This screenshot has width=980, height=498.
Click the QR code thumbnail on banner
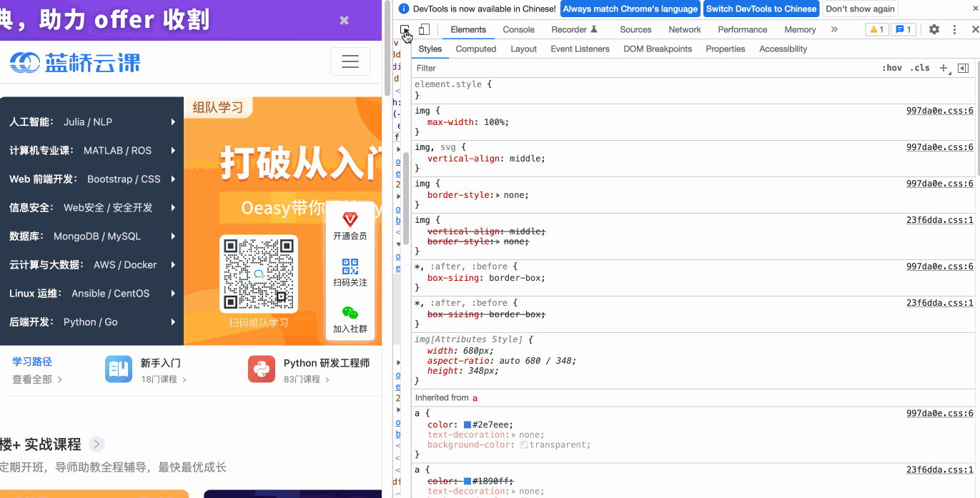point(259,274)
